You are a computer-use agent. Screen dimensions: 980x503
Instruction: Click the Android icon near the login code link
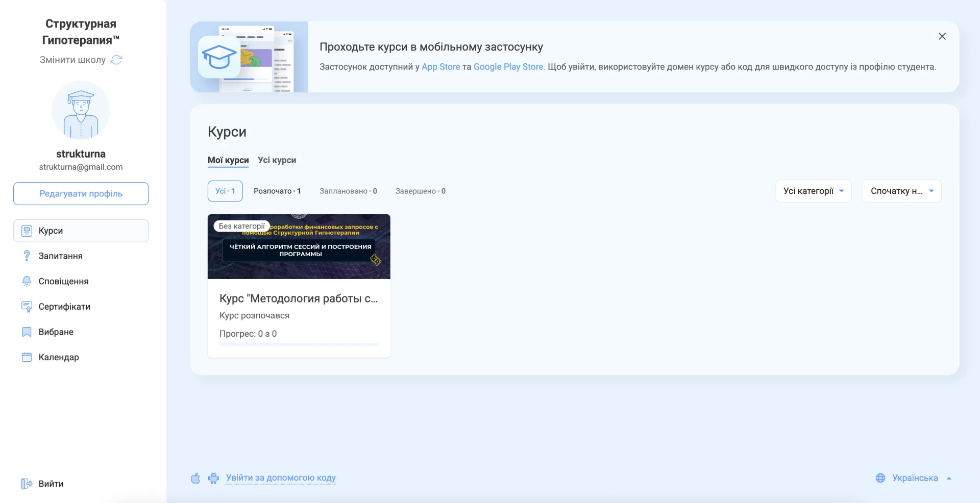click(213, 478)
